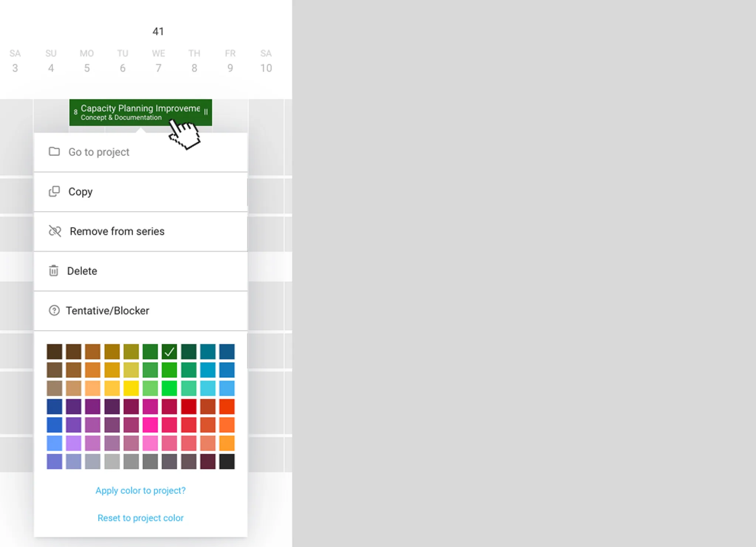Pick the checked dark green swatch
The width and height of the screenshot is (756, 547).
169,352
